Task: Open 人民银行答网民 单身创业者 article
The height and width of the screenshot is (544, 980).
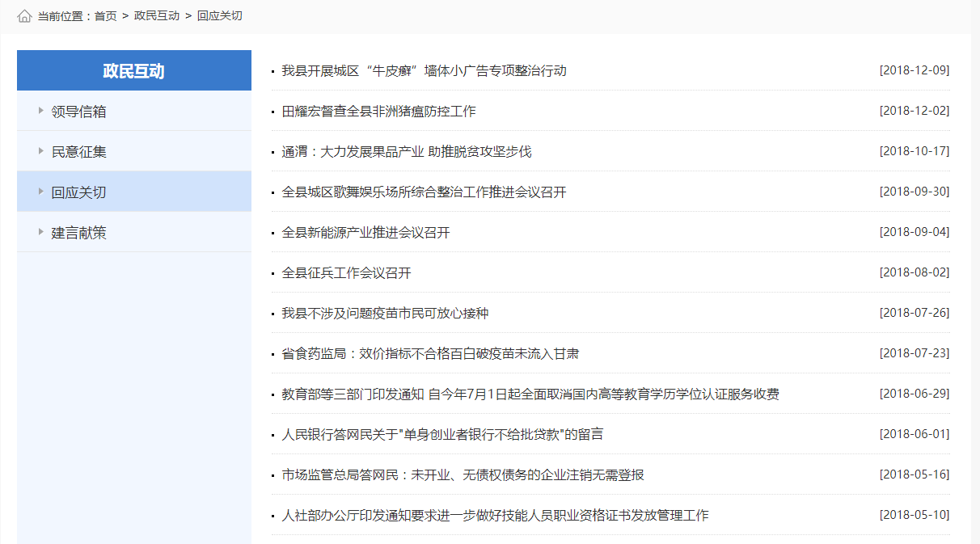Action: (x=441, y=435)
